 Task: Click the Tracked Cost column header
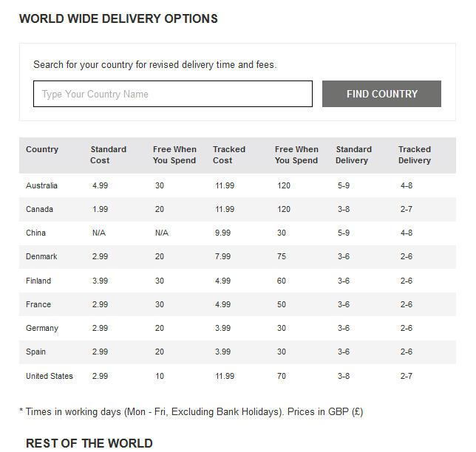(229, 154)
